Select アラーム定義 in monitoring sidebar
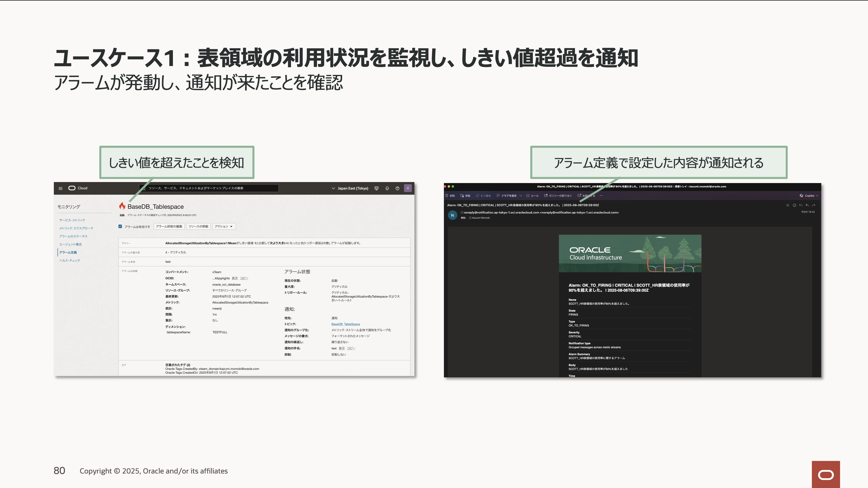This screenshot has height=488, width=868. point(68,252)
